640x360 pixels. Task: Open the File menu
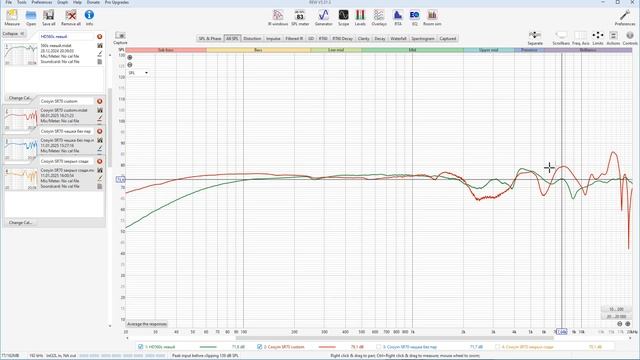pos(8,2)
